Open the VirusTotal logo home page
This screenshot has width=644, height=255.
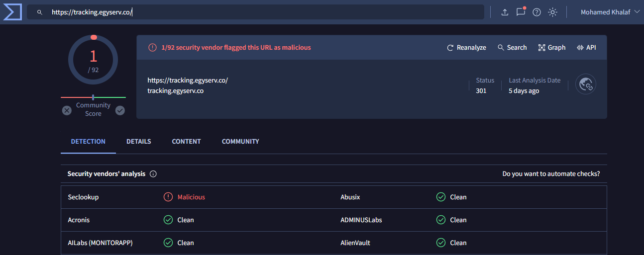(x=12, y=12)
